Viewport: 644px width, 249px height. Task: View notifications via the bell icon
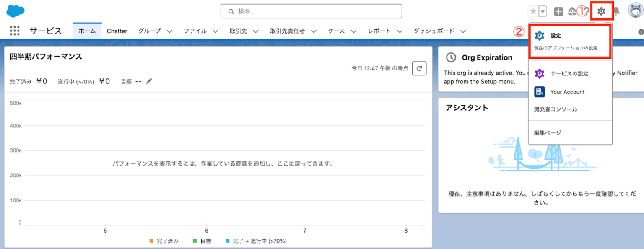(618, 11)
